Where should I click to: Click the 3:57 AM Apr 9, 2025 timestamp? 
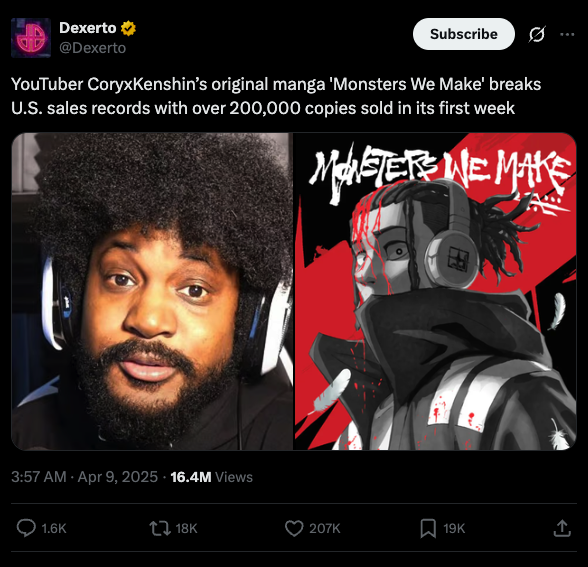[x=84, y=477]
